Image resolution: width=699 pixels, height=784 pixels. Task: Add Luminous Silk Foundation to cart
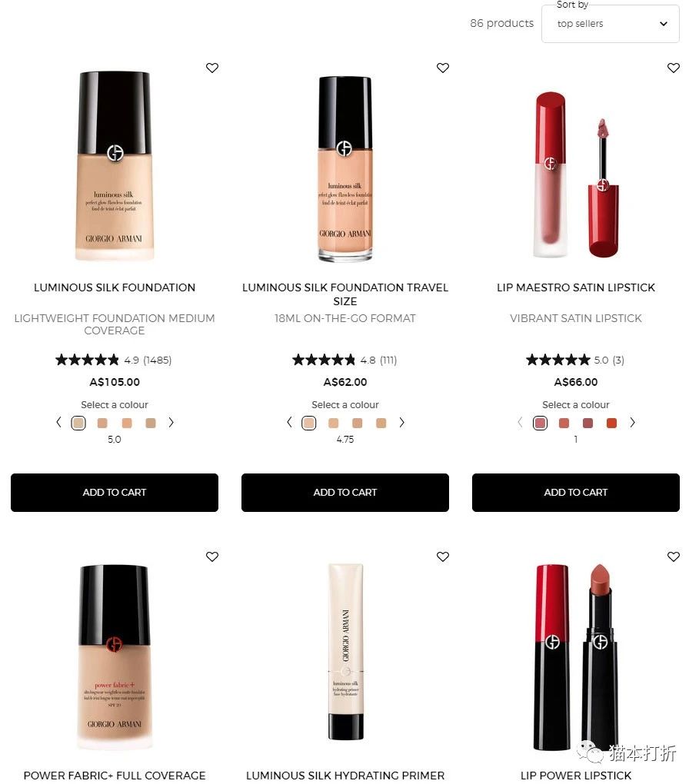coord(115,493)
